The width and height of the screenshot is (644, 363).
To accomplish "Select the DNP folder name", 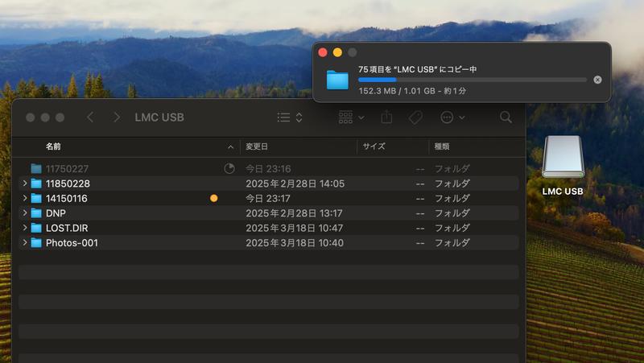I will click(56, 213).
